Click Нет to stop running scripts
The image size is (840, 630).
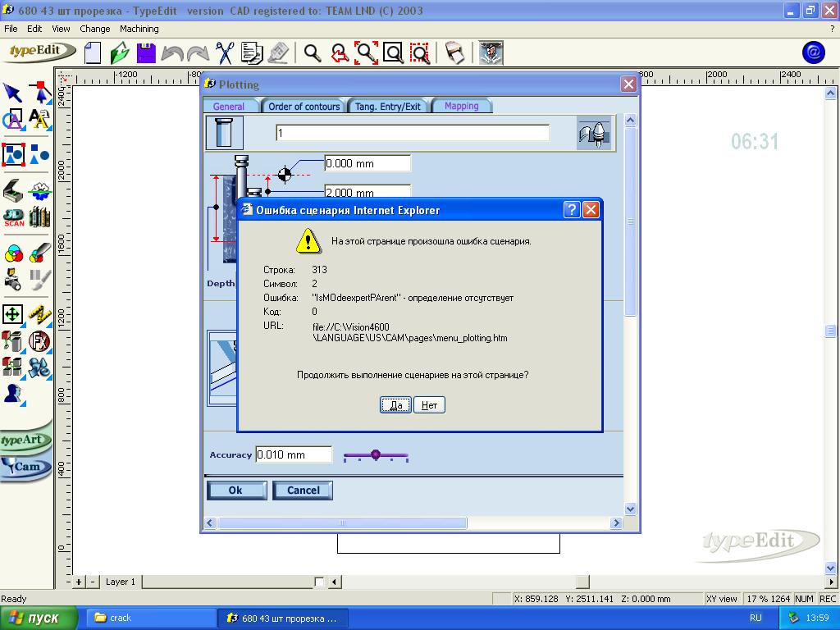coord(429,405)
